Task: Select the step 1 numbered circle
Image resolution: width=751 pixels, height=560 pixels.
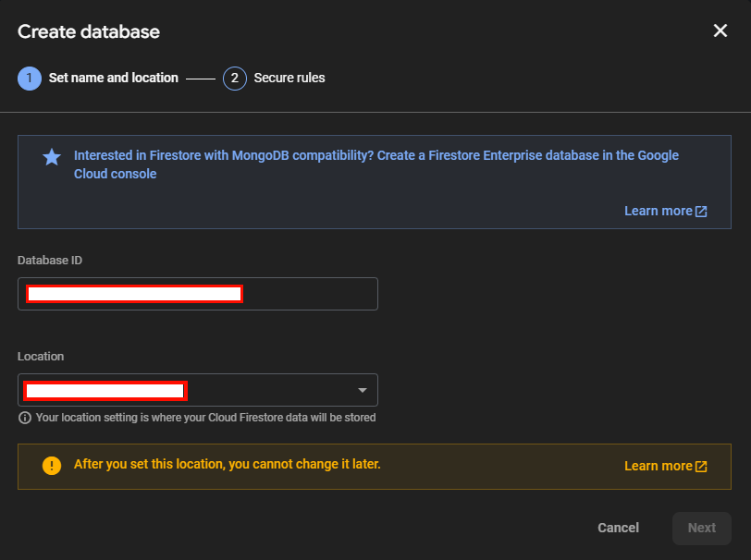Action: point(29,79)
